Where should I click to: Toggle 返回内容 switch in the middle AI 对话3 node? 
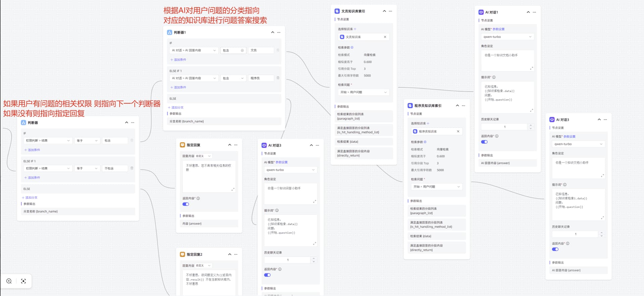pyautogui.click(x=267, y=275)
